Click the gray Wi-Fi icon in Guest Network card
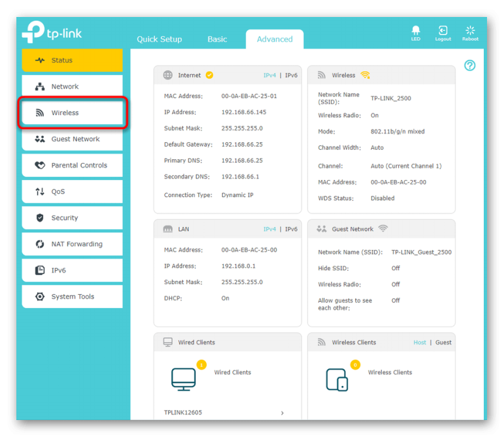 [x=383, y=229]
